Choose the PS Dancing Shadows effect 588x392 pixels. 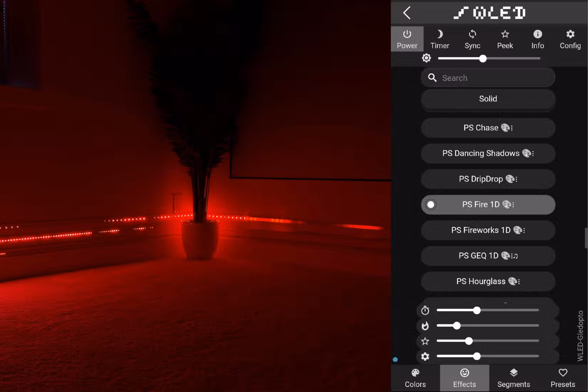pyautogui.click(x=488, y=153)
